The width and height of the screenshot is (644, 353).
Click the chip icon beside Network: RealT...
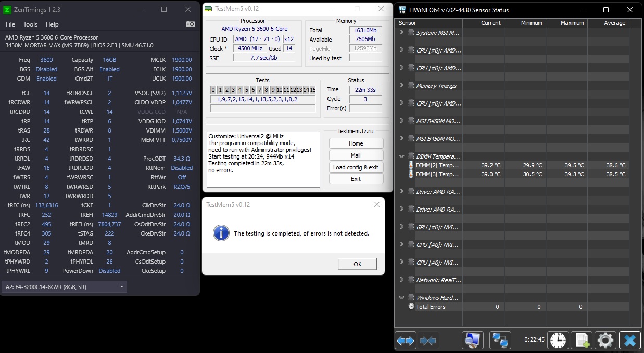[411, 280]
